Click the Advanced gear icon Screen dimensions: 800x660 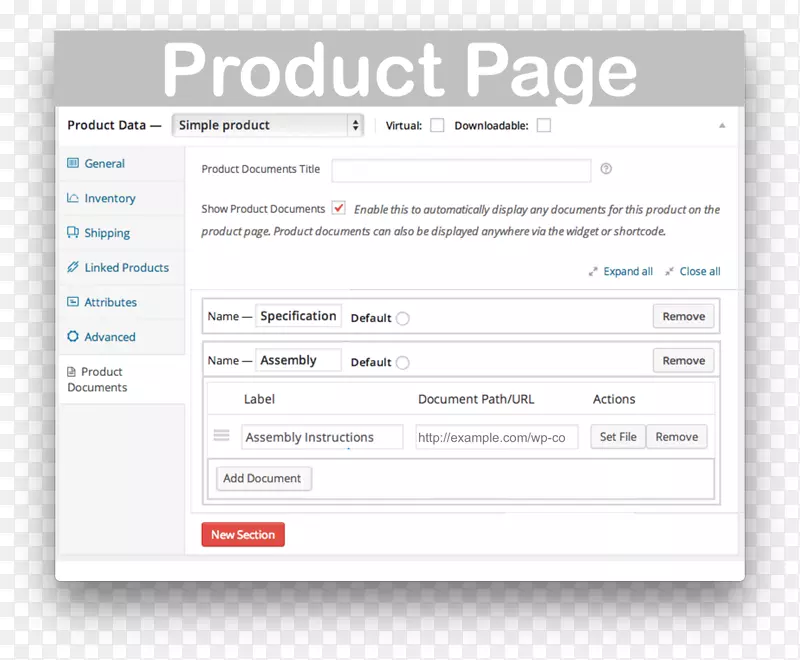[x=73, y=337]
